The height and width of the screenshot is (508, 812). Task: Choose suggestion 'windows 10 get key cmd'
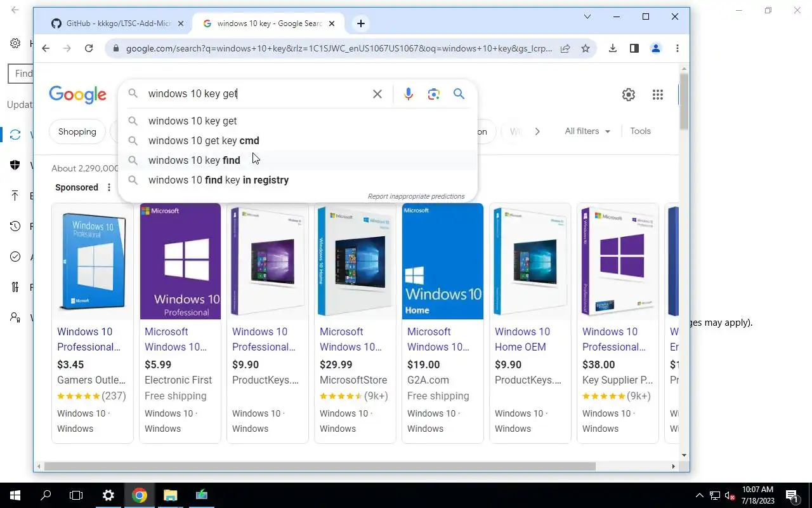click(x=298, y=140)
